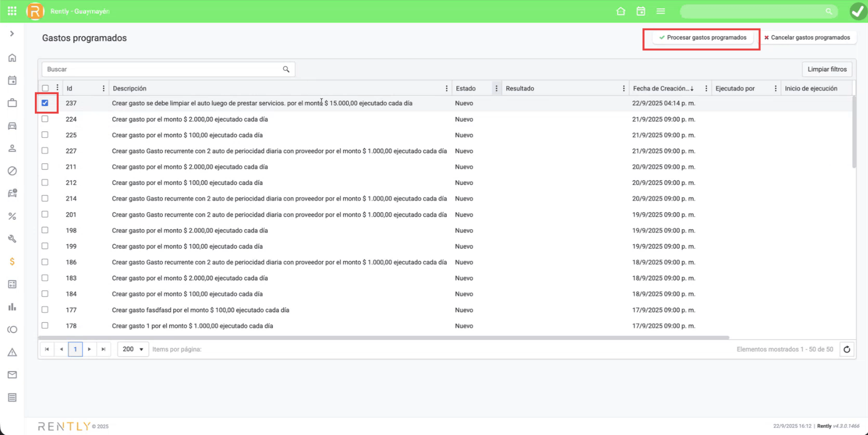Image resolution: width=868 pixels, height=435 pixels.
Task: Sort by the Estado column header
Action: pos(466,88)
